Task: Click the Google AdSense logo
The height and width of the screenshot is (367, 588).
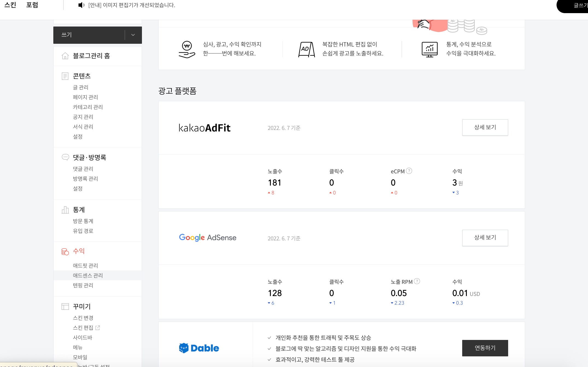Action: point(208,238)
